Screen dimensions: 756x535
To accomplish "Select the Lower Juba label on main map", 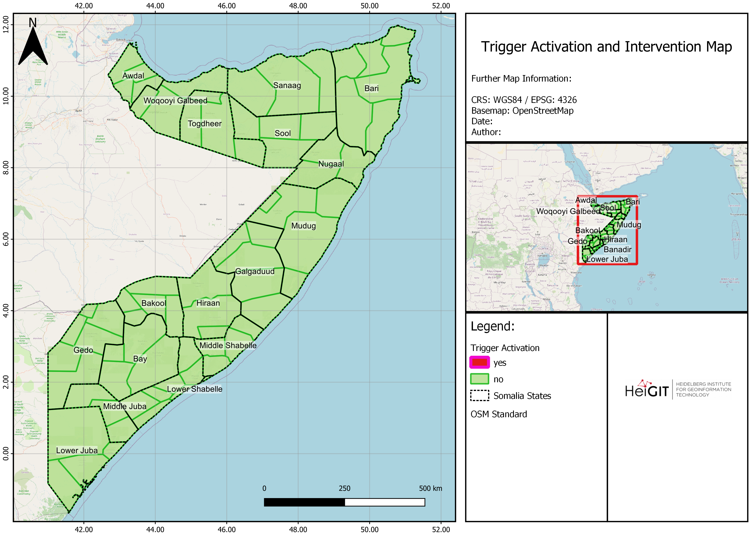I will pyautogui.click(x=77, y=450).
